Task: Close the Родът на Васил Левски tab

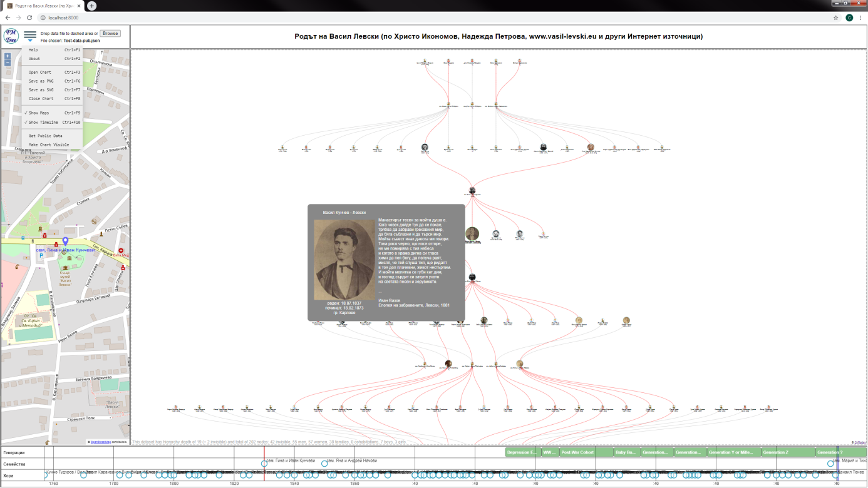Action: coord(79,6)
